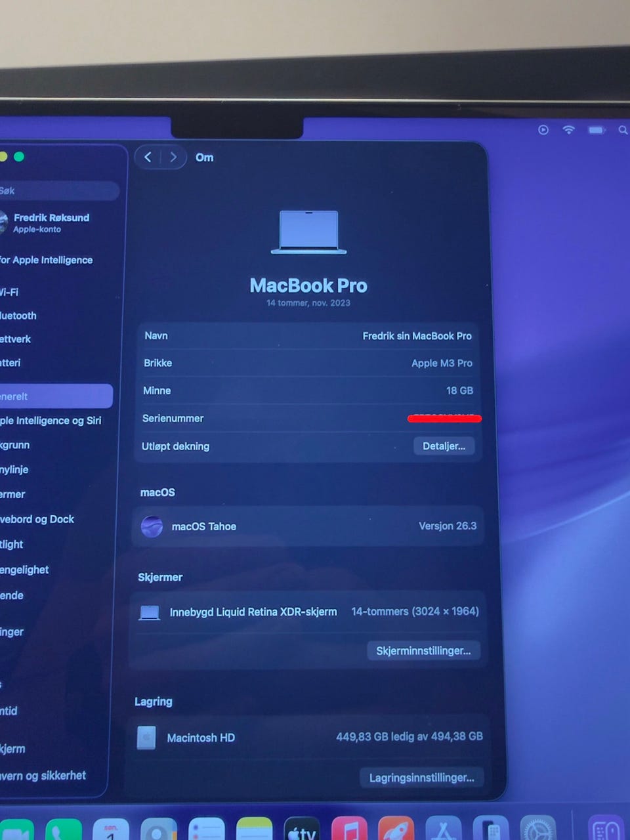Open Calendar from the Dock
The image size is (630, 840).
click(110, 829)
